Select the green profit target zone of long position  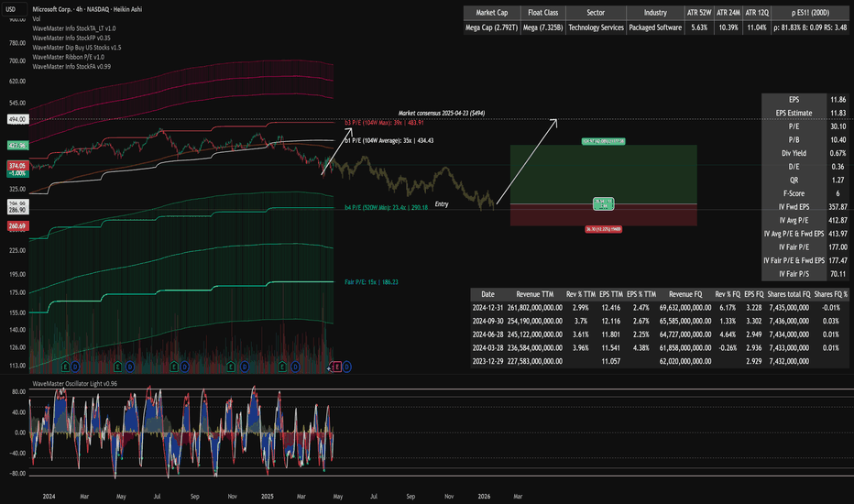click(x=604, y=174)
